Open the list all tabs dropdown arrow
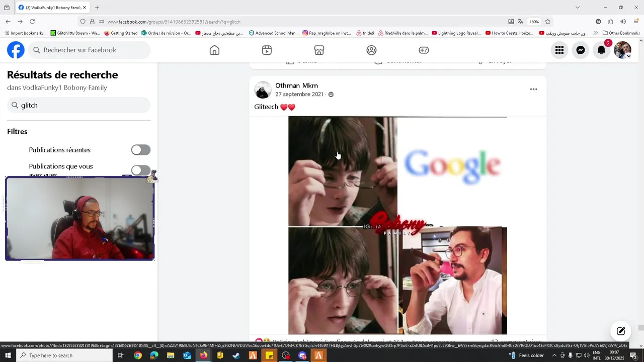Viewport: 644px width, 362px height. [x=577, y=8]
